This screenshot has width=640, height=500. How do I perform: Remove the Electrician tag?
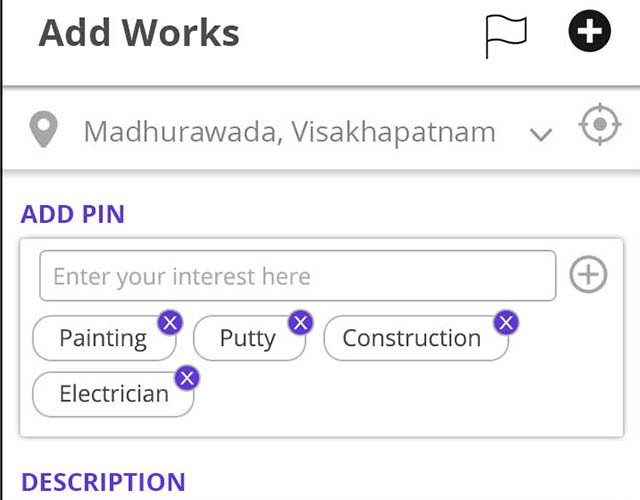[x=186, y=377]
